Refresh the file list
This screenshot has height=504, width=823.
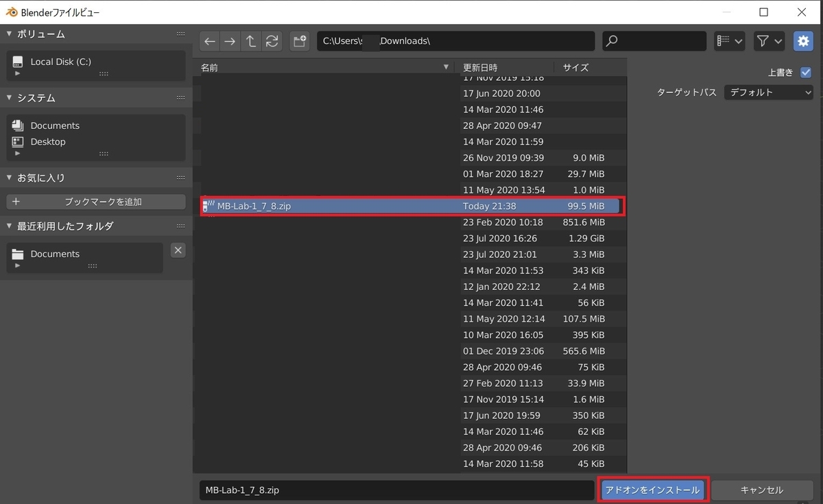coord(272,41)
